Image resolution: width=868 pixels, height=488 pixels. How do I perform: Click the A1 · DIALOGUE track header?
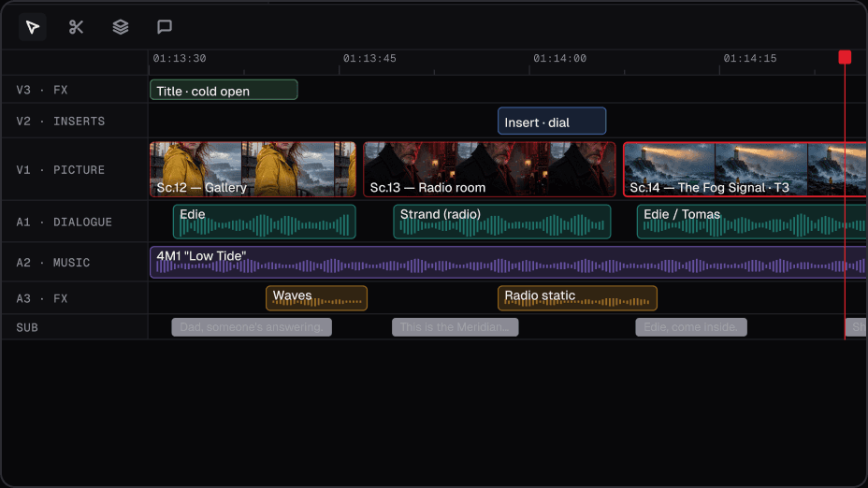pyautogui.click(x=75, y=222)
